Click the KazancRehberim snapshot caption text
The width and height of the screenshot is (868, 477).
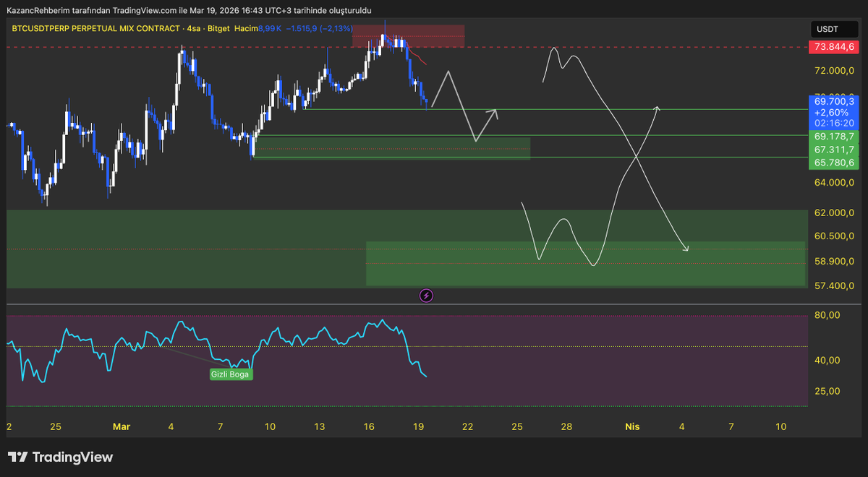click(188, 10)
